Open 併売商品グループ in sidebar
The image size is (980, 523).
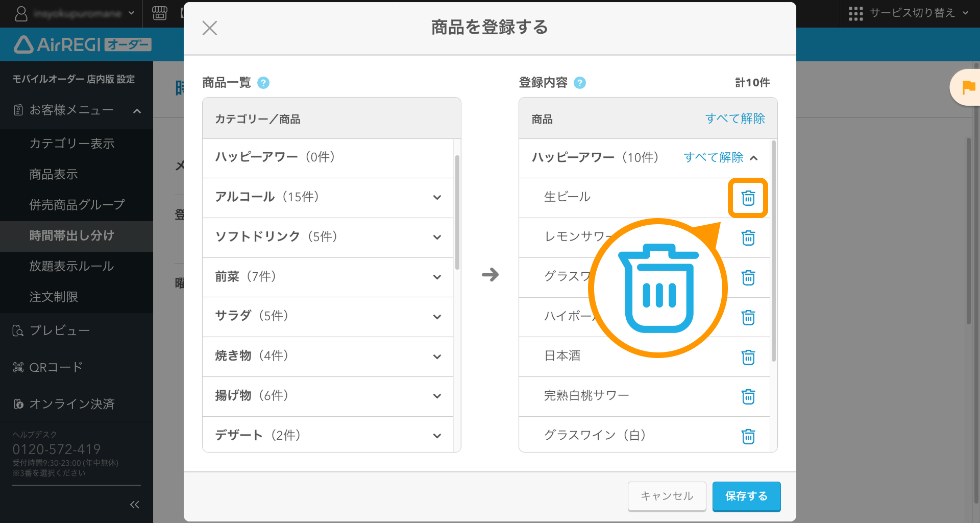(x=77, y=205)
